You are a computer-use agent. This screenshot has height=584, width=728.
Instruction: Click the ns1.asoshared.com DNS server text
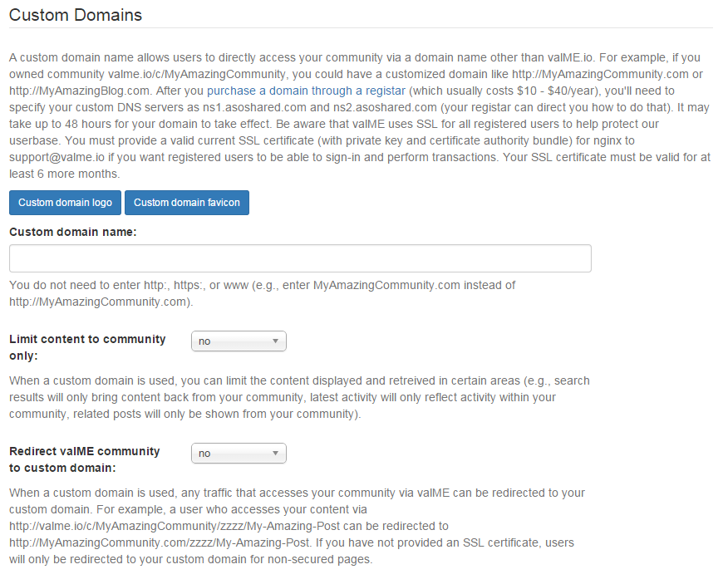[x=254, y=107]
